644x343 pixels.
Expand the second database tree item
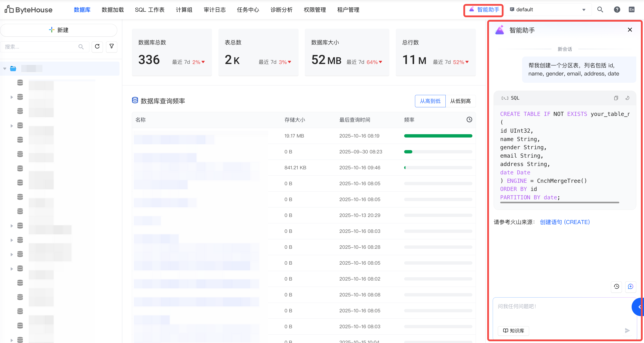coord(11,97)
